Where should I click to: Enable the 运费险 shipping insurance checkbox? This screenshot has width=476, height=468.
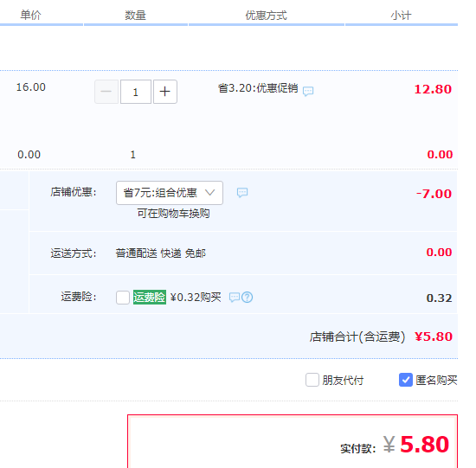(x=123, y=297)
